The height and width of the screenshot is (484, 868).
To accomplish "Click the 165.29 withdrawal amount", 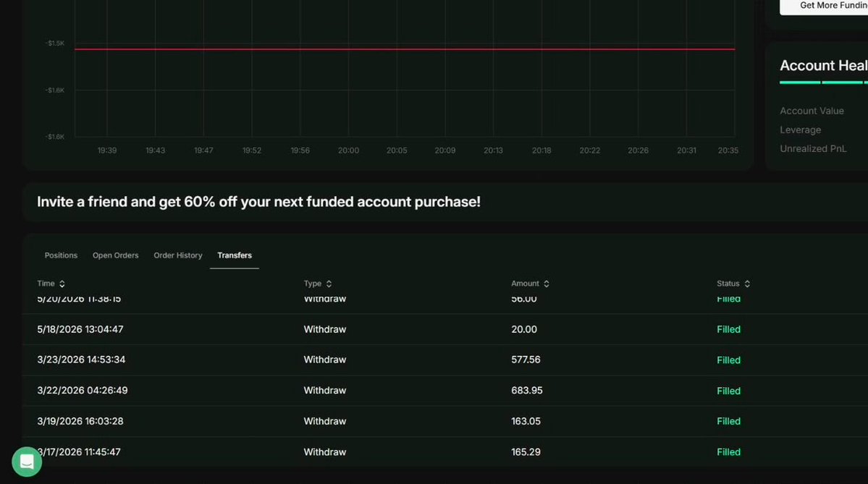I will click(526, 452).
